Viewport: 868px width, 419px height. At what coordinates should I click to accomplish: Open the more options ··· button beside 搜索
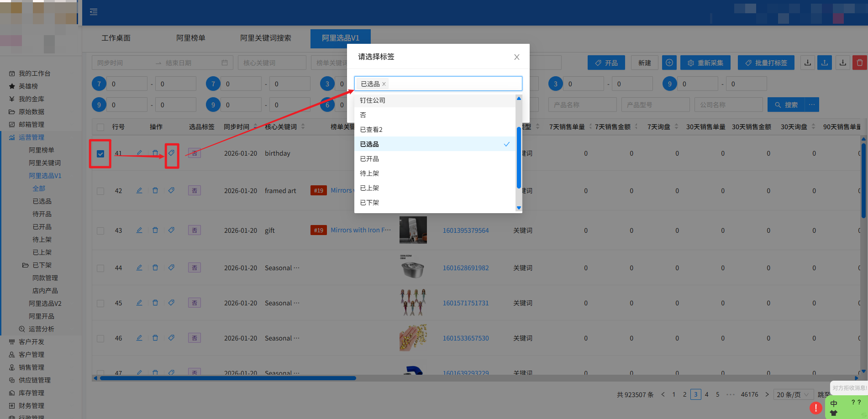coord(812,105)
